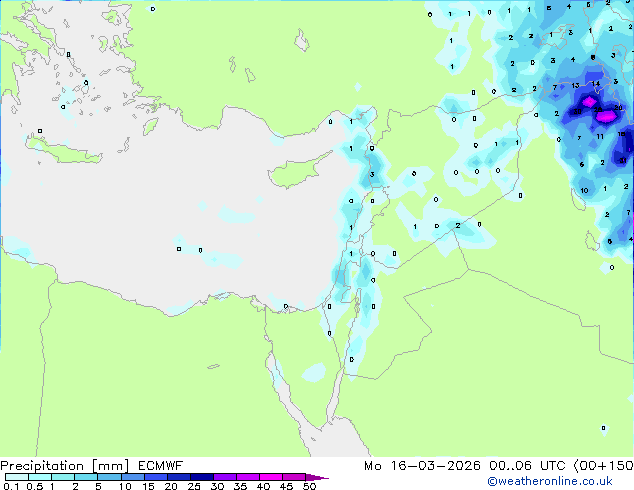
Task: Click the 2–5 mm legend swatch
Action: tap(86, 477)
